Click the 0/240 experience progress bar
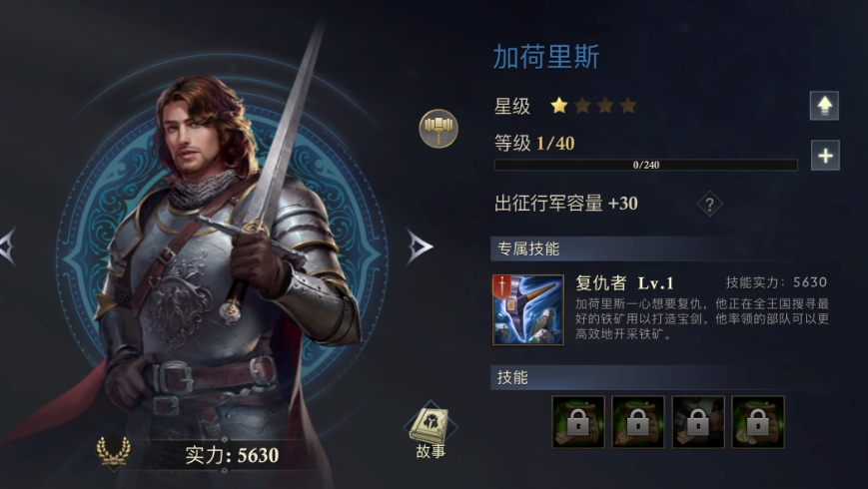 pyautogui.click(x=645, y=165)
